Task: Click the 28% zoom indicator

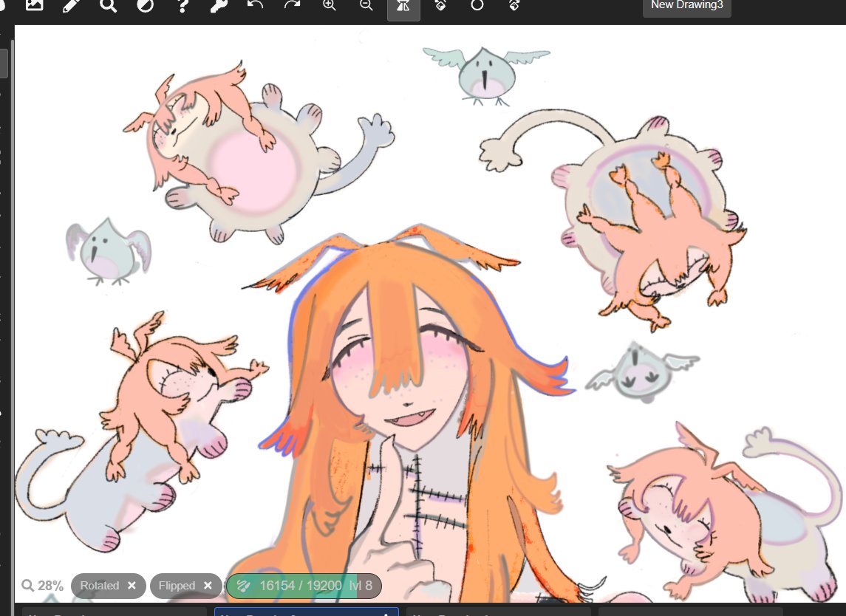Action: pyautogui.click(x=43, y=586)
